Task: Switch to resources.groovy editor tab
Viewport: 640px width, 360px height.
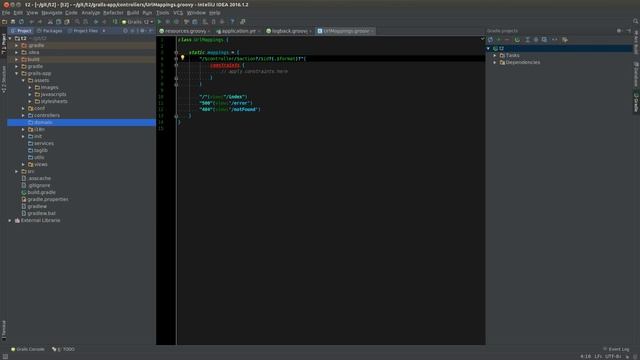Action: coord(184,31)
